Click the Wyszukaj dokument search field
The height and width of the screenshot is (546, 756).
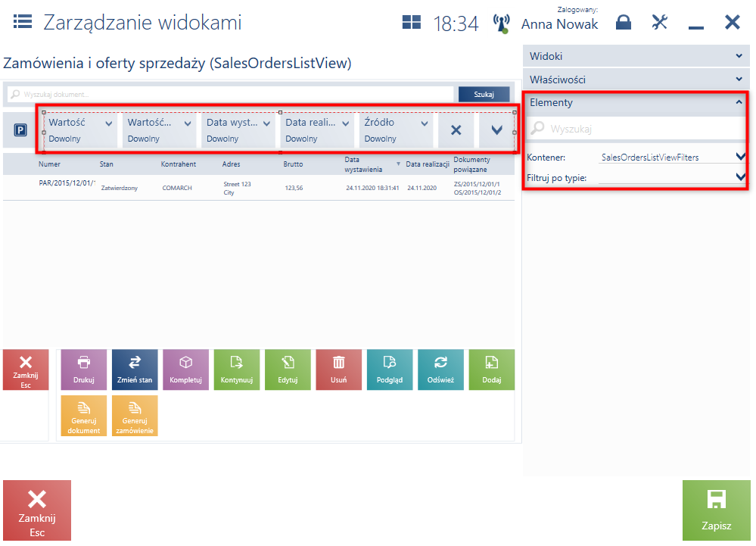coord(231,94)
